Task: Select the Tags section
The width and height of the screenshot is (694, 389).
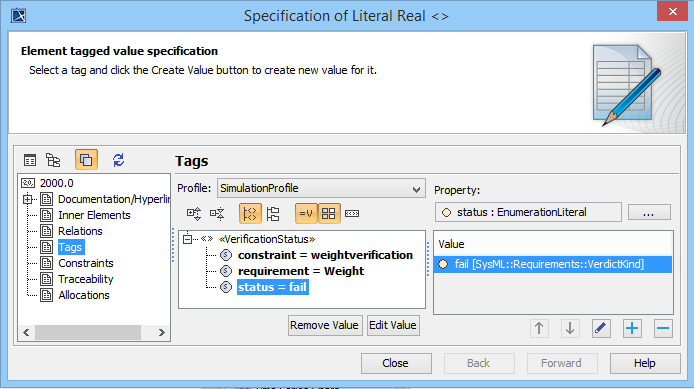Action: pyautogui.click(x=70, y=247)
